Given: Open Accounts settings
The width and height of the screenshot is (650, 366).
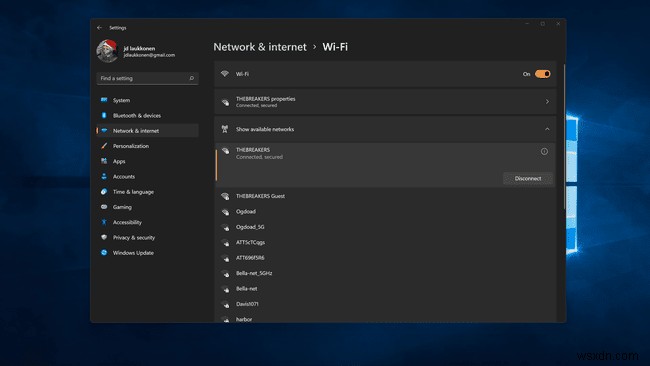Looking at the screenshot, I should point(148,177).
